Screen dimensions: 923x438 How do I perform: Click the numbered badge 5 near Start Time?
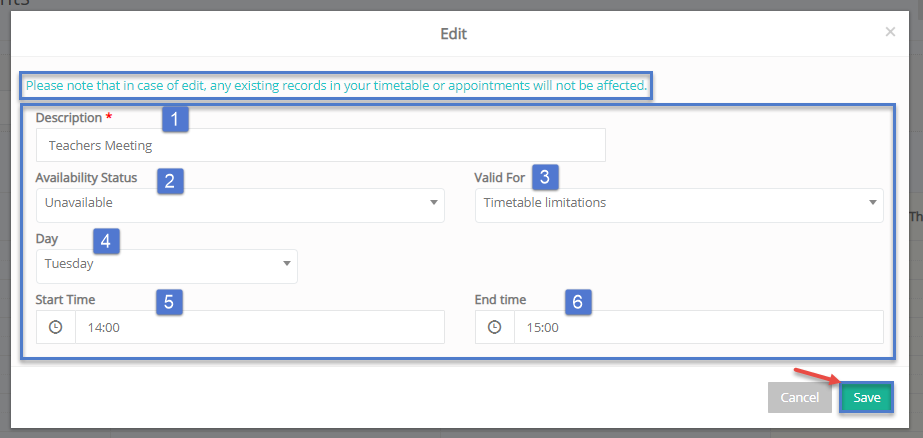[169, 302]
